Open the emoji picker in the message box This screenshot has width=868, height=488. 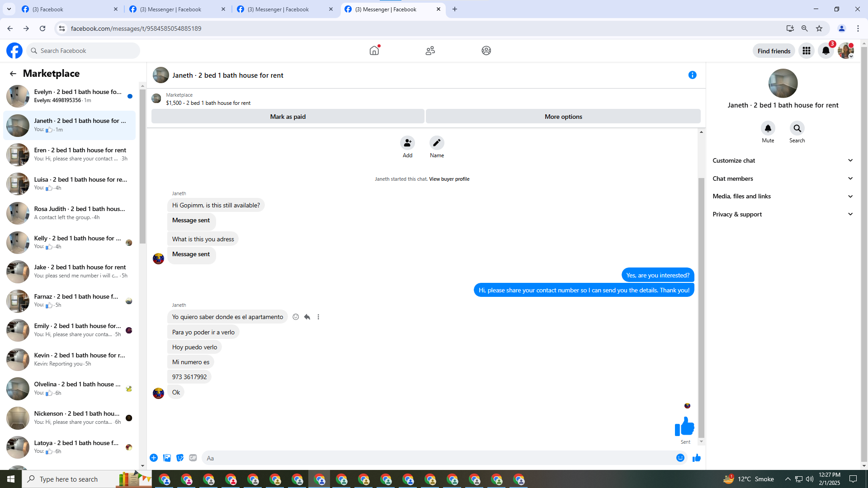[680, 458]
